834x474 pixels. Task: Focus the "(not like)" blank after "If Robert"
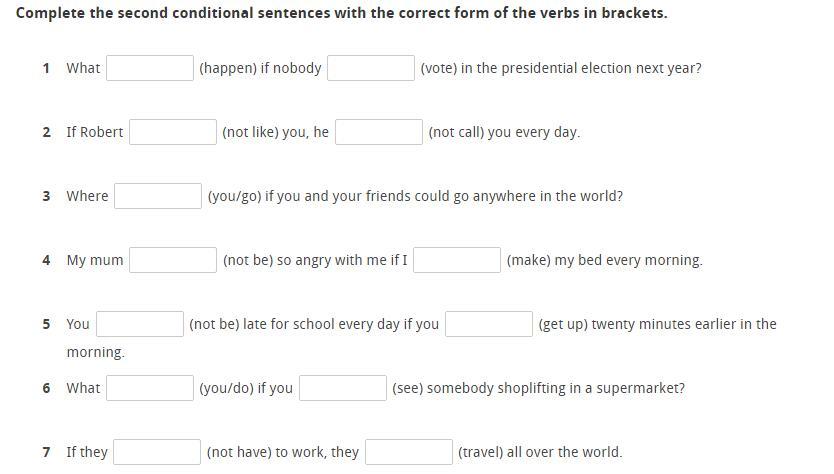click(x=173, y=132)
